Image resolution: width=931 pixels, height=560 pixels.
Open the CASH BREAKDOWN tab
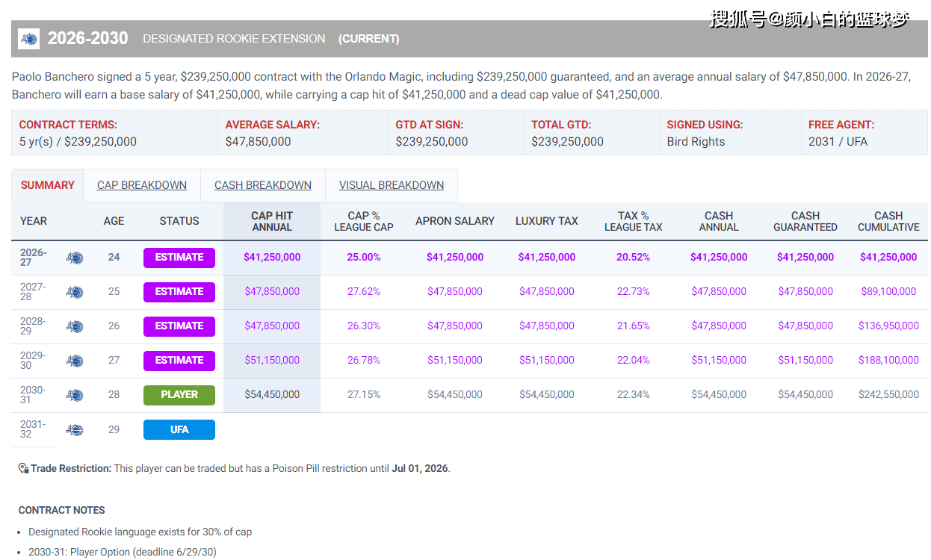(x=263, y=185)
